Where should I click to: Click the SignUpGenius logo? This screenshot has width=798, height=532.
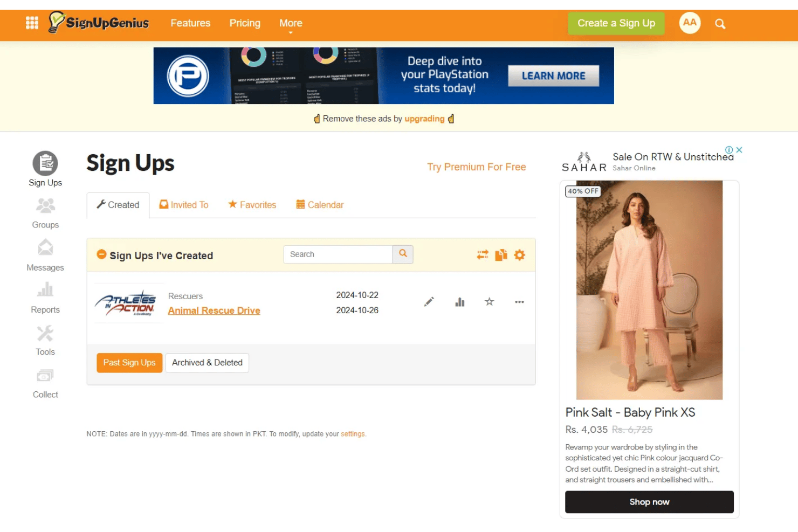(99, 23)
